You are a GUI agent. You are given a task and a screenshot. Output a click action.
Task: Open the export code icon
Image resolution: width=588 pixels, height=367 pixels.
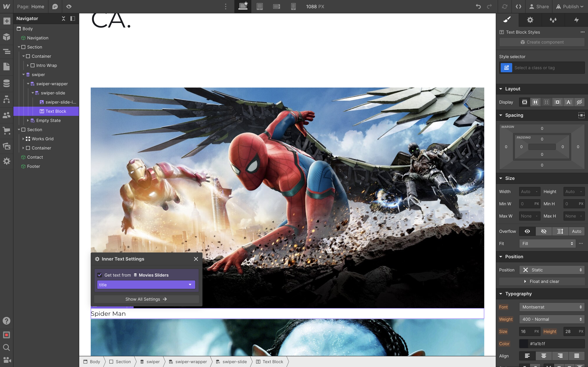[x=518, y=6]
